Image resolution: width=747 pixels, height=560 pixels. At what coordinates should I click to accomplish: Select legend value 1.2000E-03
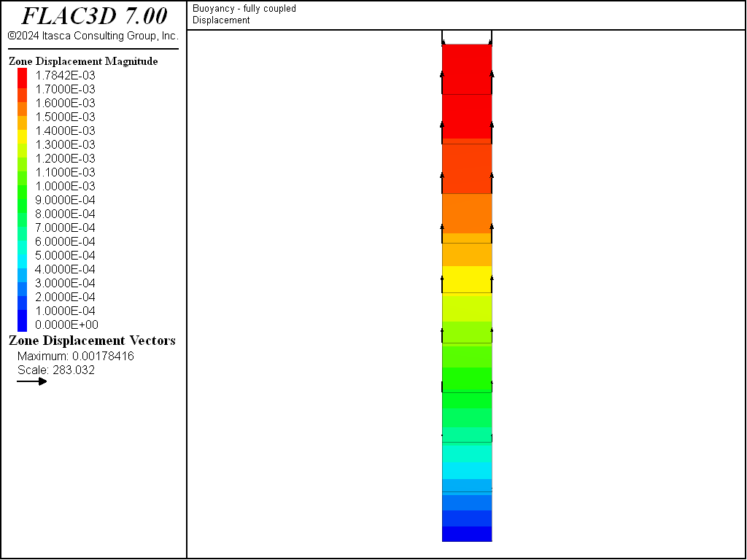pos(65,158)
